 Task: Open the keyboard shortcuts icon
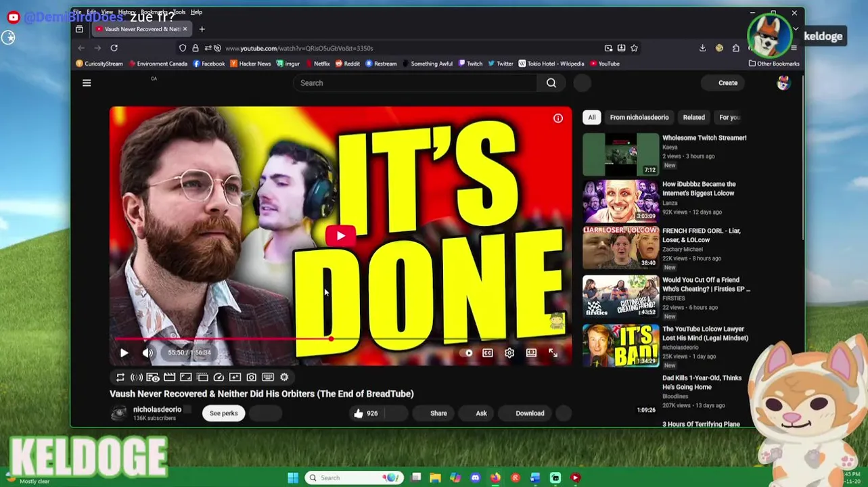tap(268, 377)
